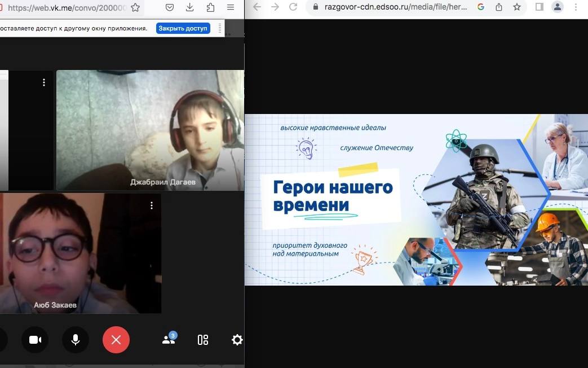Image resolution: width=588 pixels, height=368 pixels.
Task: Open Firefox downloads panel
Action: tap(190, 7)
